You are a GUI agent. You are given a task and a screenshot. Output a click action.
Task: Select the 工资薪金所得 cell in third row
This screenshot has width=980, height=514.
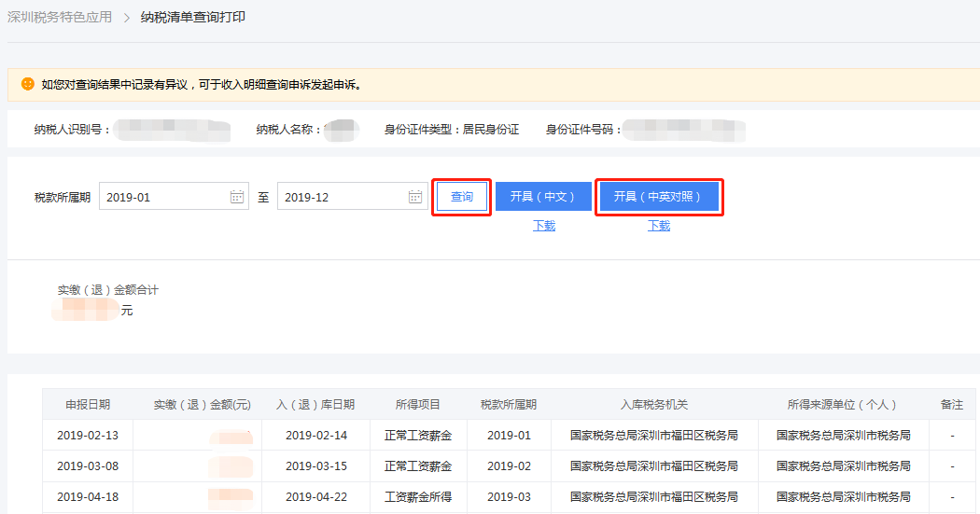[418, 497]
